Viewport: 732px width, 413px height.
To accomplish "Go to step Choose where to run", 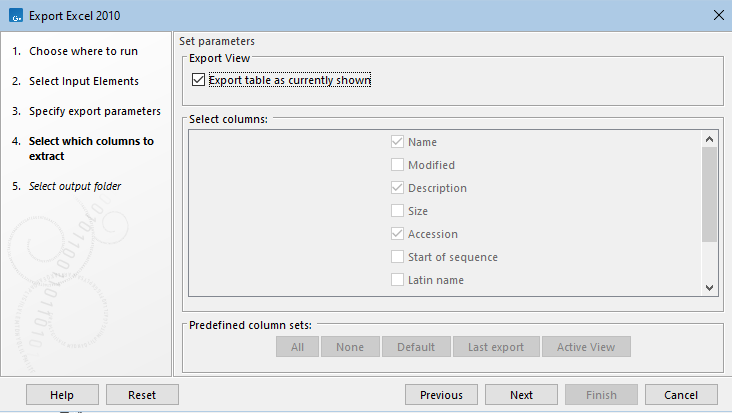I will pyautogui.click(x=83, y=51).
